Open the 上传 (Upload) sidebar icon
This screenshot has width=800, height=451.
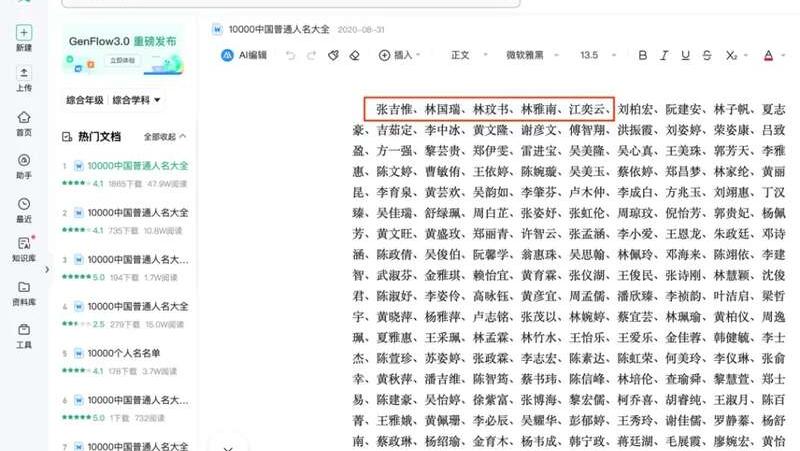(x=24, y=79)
